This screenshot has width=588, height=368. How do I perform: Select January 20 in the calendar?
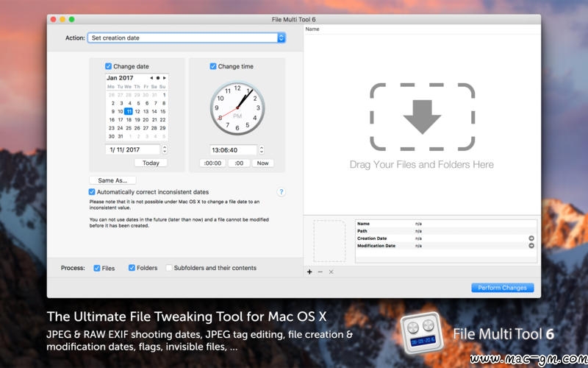tap(146, 120)
